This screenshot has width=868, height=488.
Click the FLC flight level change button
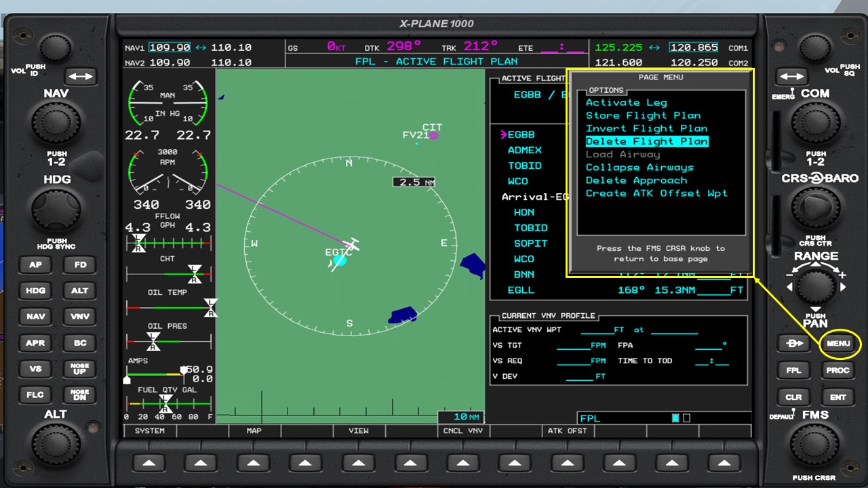coord(35,395)
